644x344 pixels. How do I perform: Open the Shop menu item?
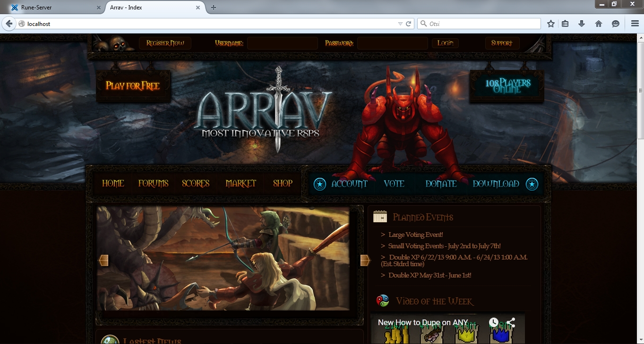pos(283,184)
